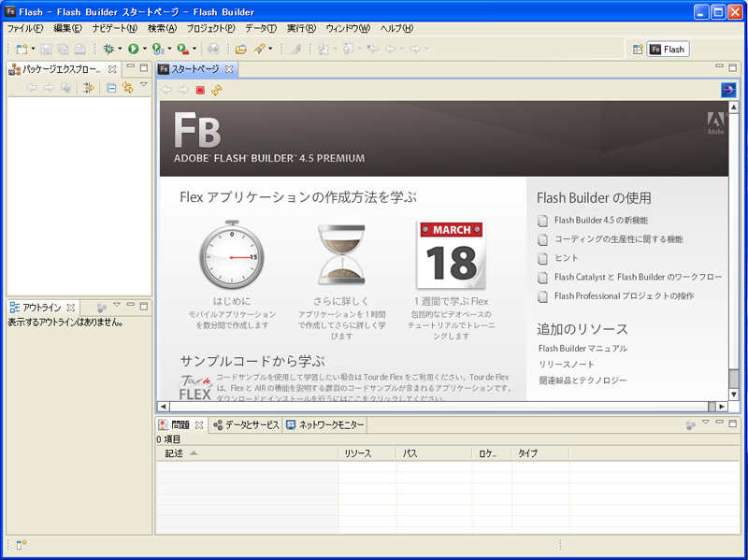The width and height of the screenshot is (748, 560).
Task: Click the March 18 calendar thumbnail
Action: point(452,255)
